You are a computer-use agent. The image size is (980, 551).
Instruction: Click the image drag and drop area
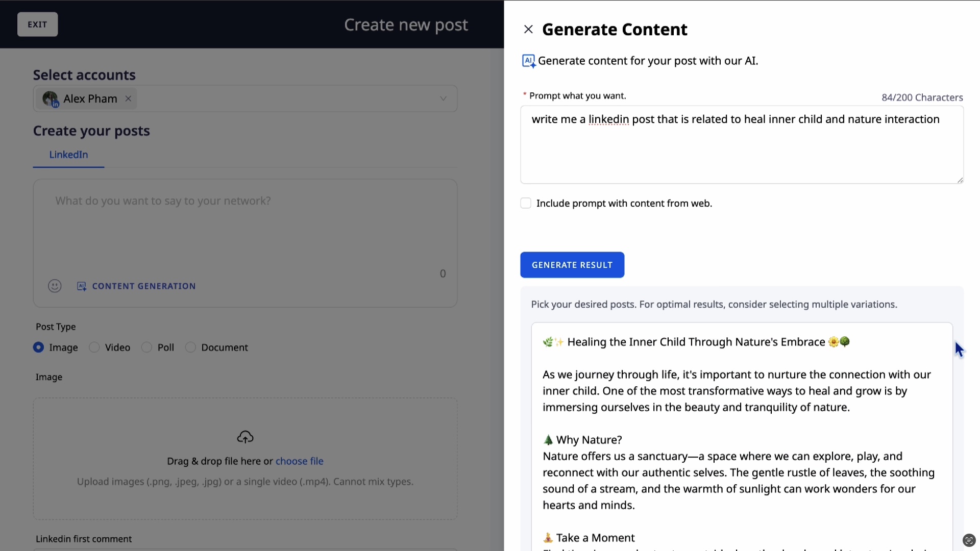(x=245, y=459)
